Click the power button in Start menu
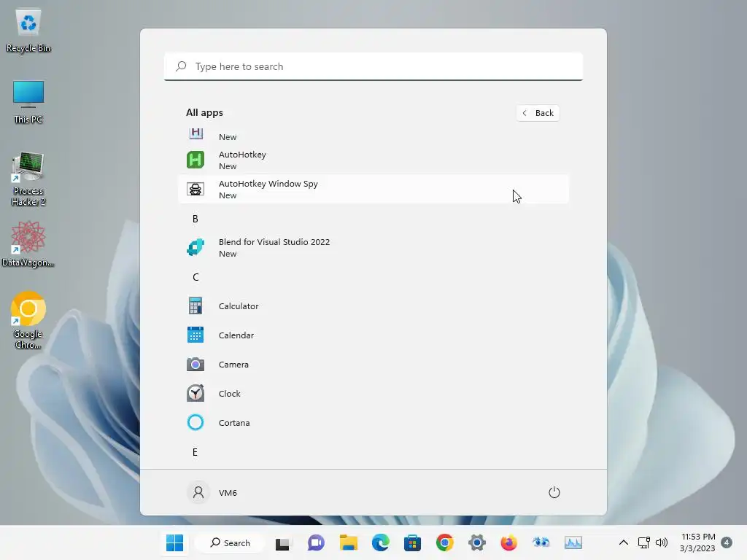Screen dimensions: 747x560 click(554, 492)
